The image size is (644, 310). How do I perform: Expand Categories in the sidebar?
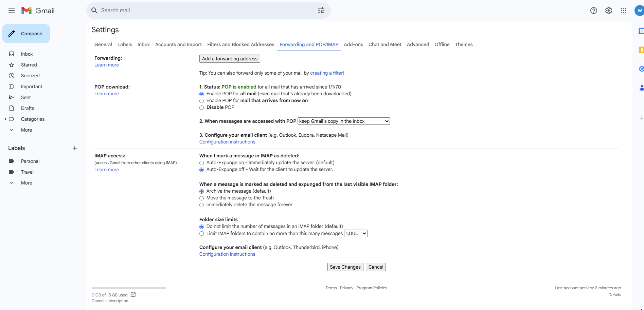(6, 119)
